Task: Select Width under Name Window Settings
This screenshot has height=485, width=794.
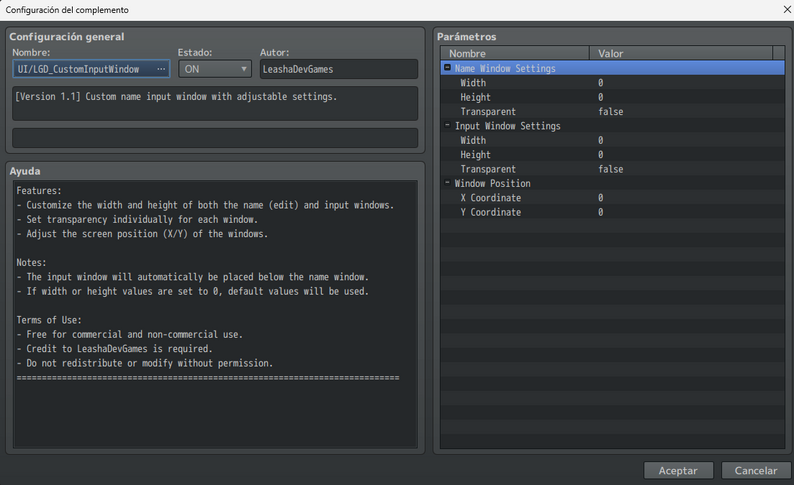Action: click(473, 83)
